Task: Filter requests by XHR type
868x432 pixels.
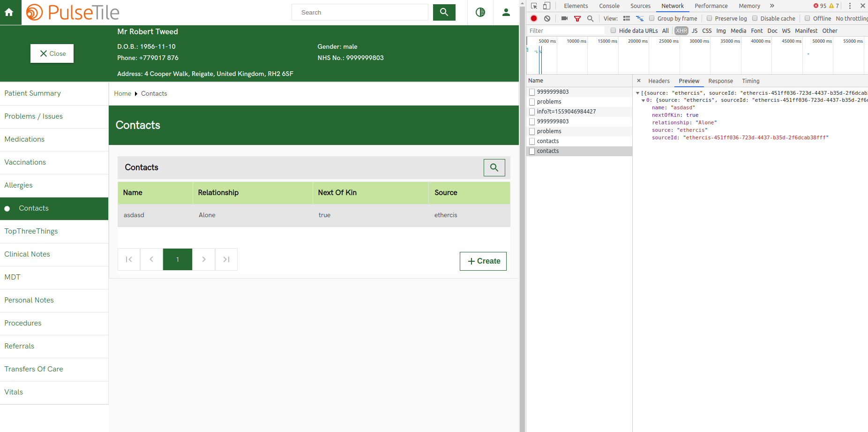Action: (681, 30)
